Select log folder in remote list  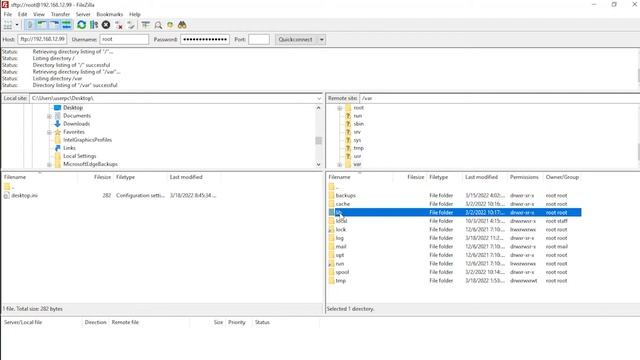tap(339, 238)
